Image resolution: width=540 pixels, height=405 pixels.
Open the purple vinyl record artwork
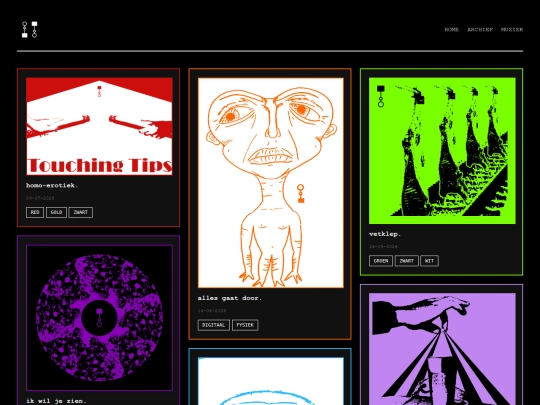click(x=99, y=318)
